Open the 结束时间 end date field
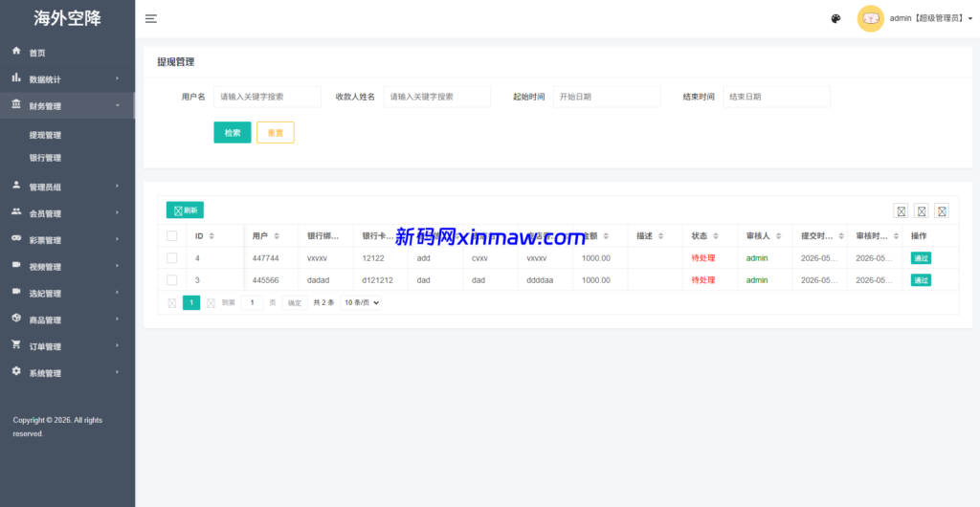This screenshot has width=980, height=507. (777, 97)
